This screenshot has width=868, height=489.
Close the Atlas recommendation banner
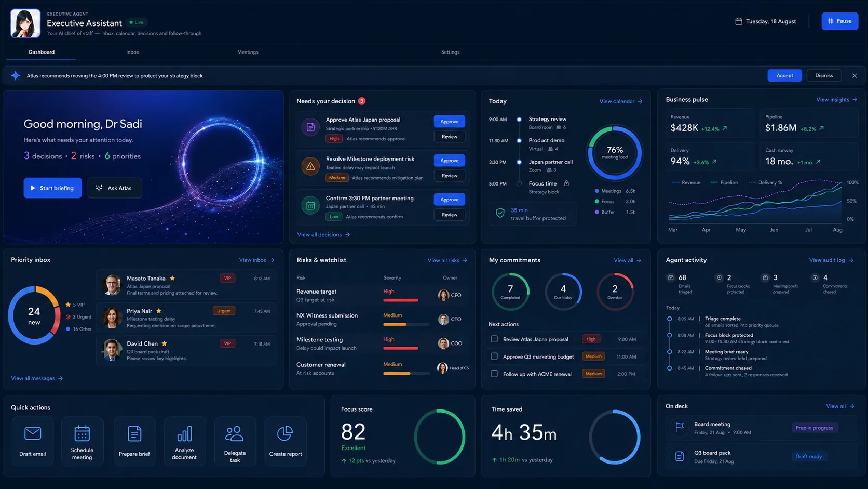[x=855, y=76]
